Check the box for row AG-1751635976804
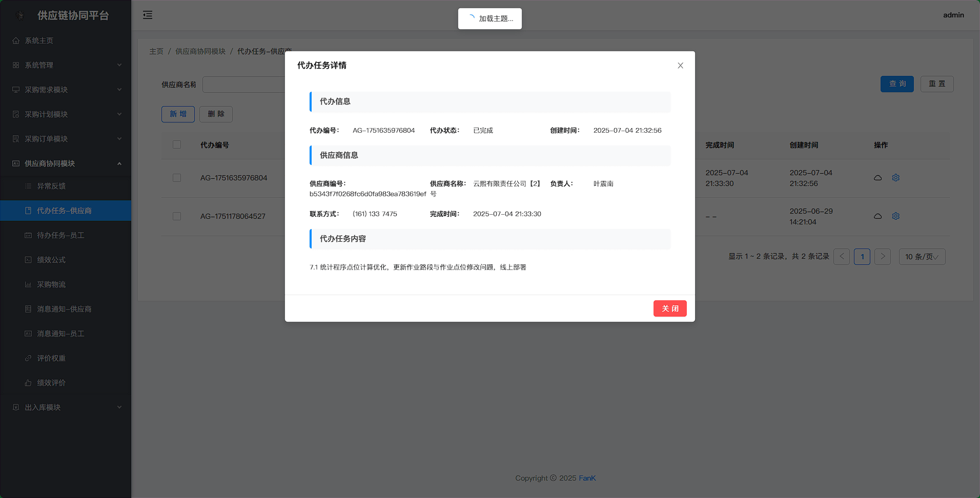 tap(177, 178)
